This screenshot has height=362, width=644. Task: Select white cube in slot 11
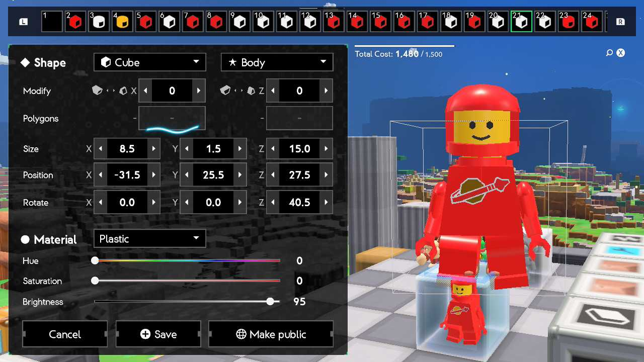point(287,22)
